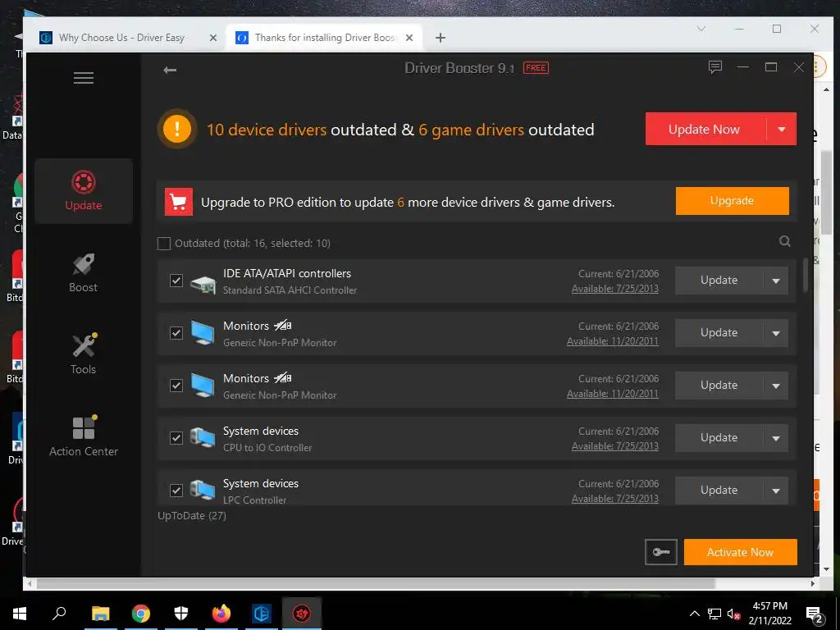
Task: Show hidden tray icons chevron
Action: 694,614
